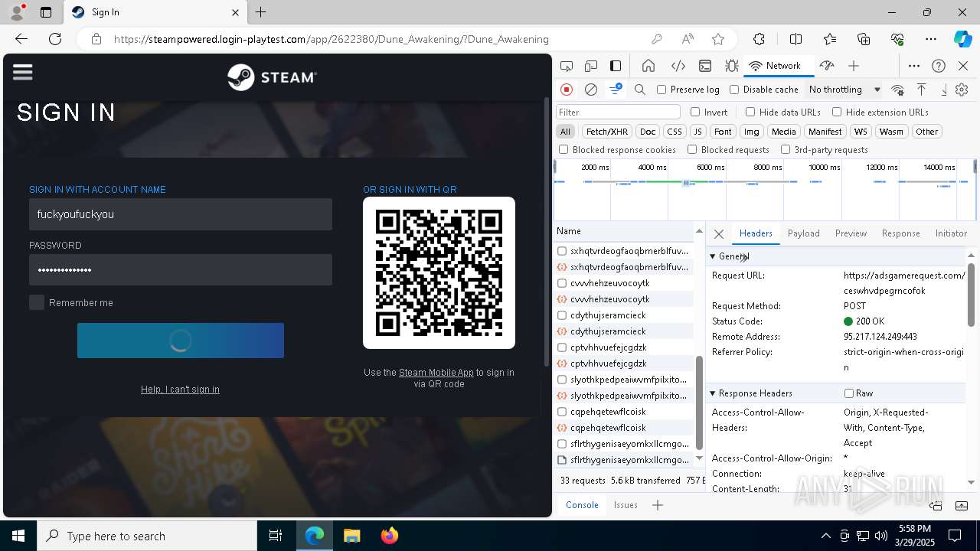This screenshot has width=980, height=551.
Task: Add page to favorites star
Action: (717, 39)
